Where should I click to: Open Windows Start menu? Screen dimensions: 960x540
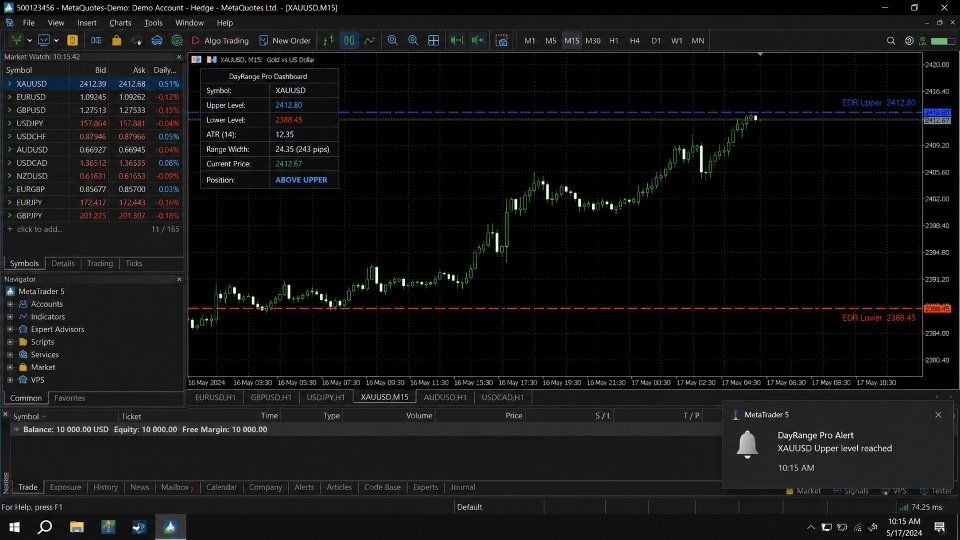(13, 527)
